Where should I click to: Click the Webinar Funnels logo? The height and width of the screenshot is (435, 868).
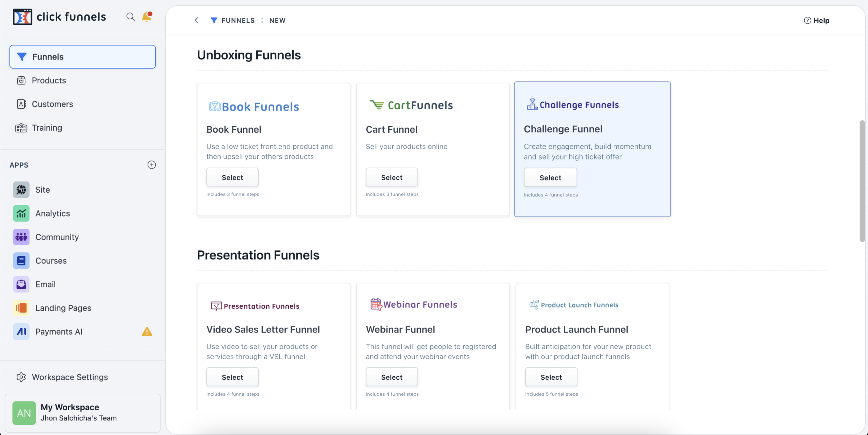click(414, 304)
